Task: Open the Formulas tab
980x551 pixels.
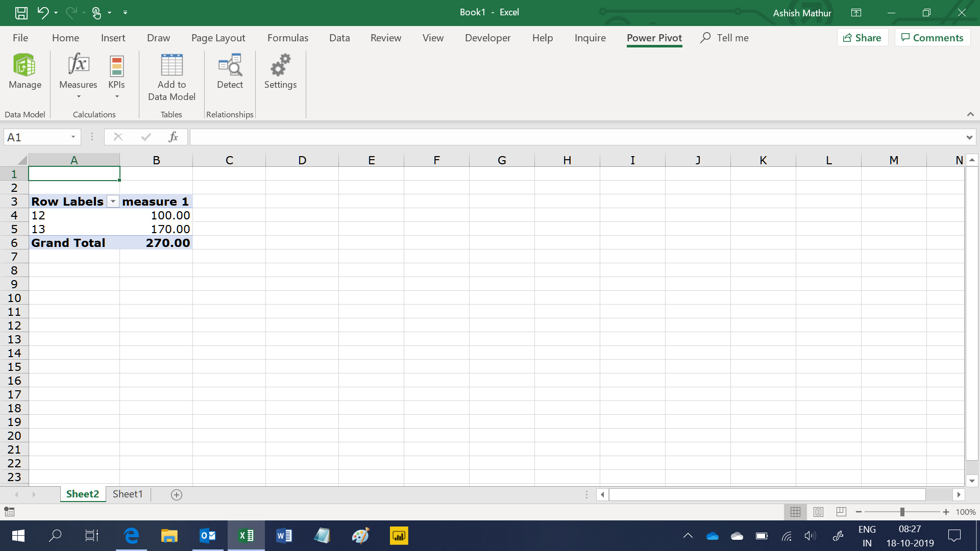Action: pos(288,38)
